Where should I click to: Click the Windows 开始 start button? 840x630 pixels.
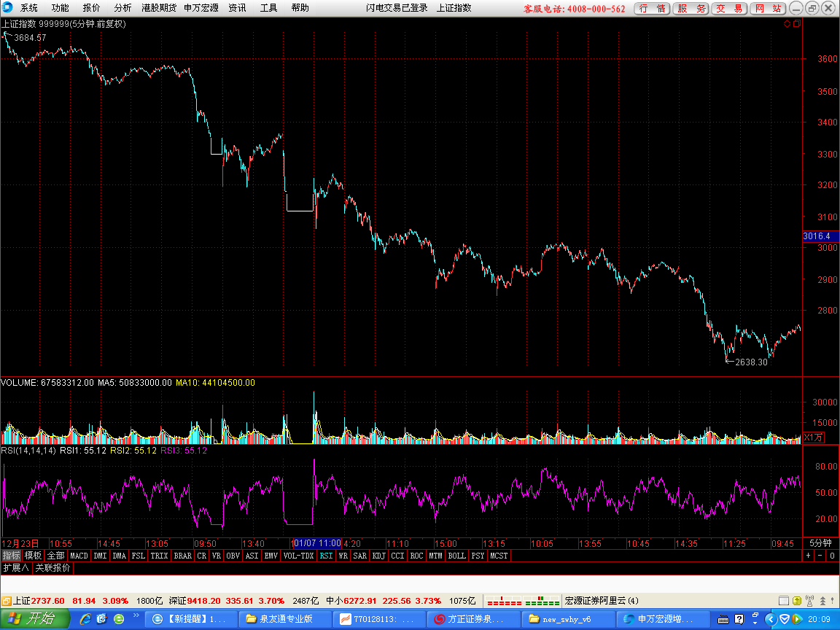pos(35,619)
